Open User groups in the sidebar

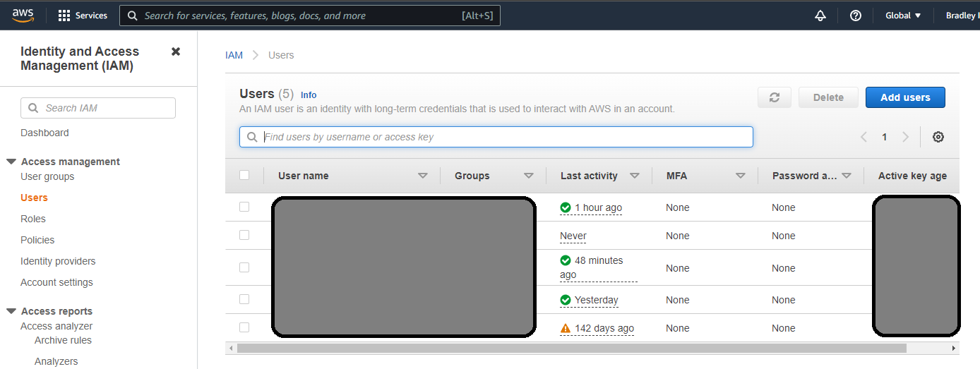[x=47, y=176]
